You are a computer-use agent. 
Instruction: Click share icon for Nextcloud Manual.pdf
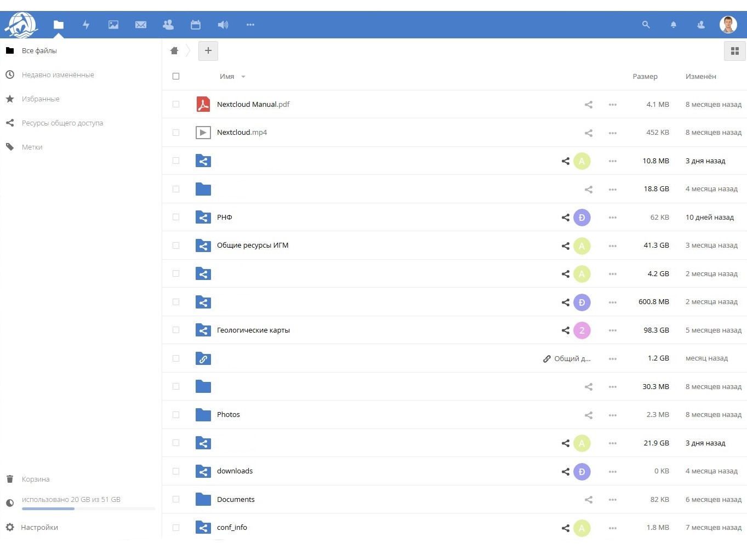589,105
